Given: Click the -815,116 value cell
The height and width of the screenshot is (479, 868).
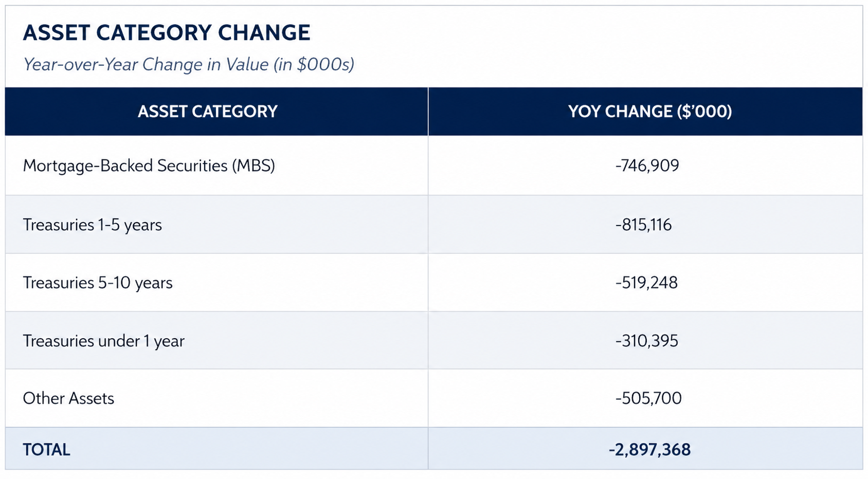Looking at the screenshot, I should [x=643, y=225].
